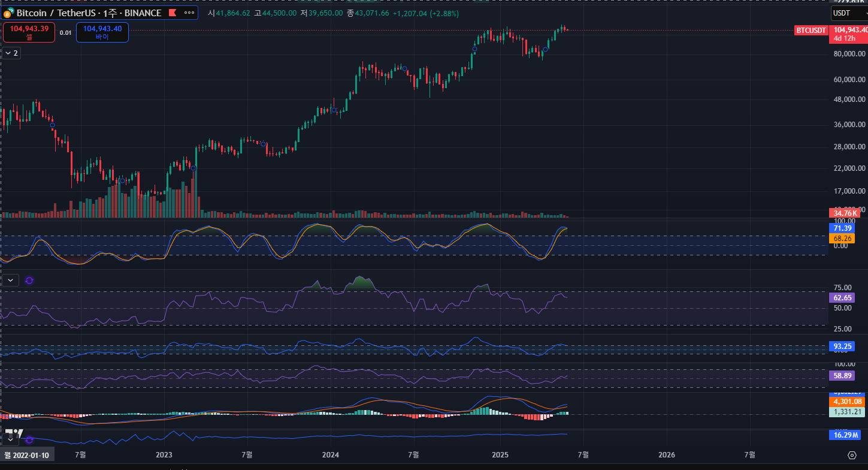Click the 104,943.40 4d 12h countdown label
This screenshot has width=868, height=470.
pyautogui.click(x=848, y=34)
